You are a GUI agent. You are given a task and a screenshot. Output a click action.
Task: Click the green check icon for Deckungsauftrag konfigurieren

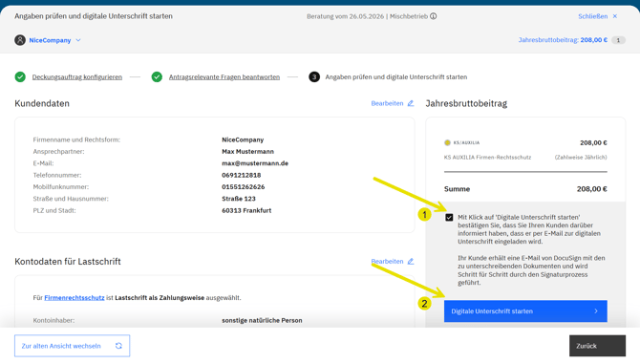20,76
